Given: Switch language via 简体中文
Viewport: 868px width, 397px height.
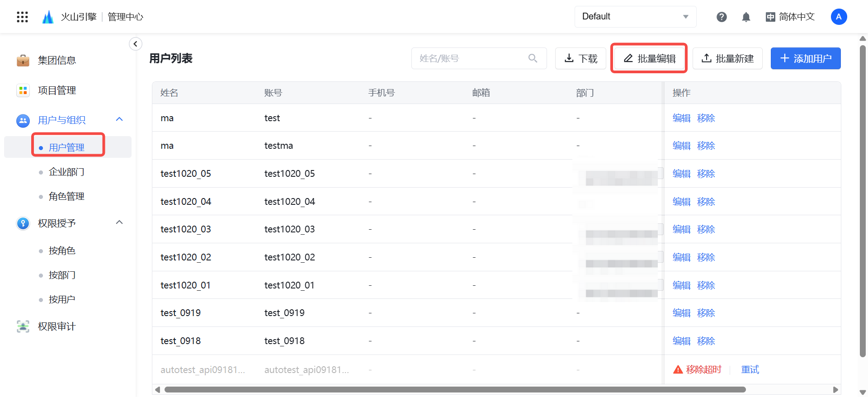Looking at the screenshot, I should [790, 17].
